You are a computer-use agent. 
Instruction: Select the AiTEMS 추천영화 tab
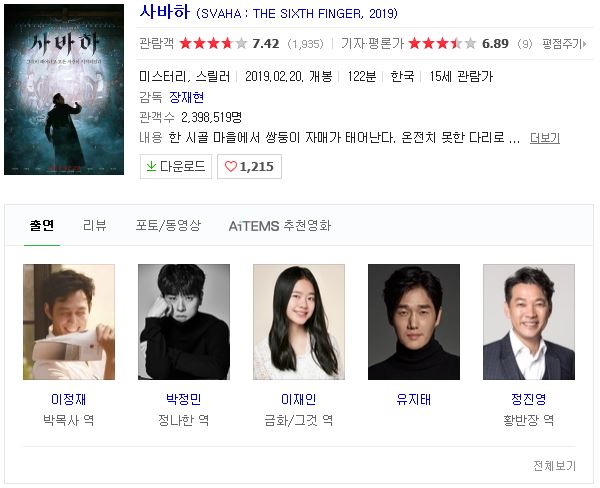click(280, 225)
